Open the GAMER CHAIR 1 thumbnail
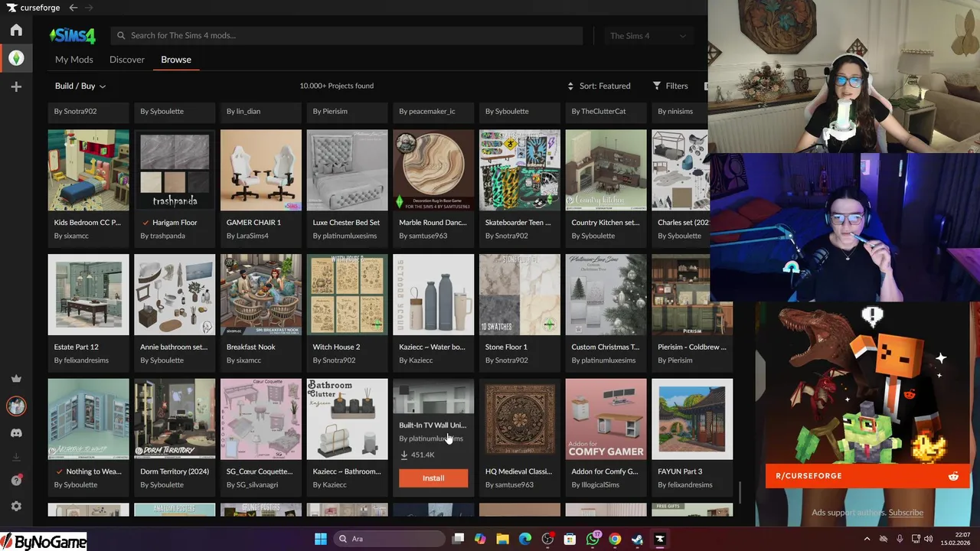This screenshot has width=980, height=551. tap(261, 170)
